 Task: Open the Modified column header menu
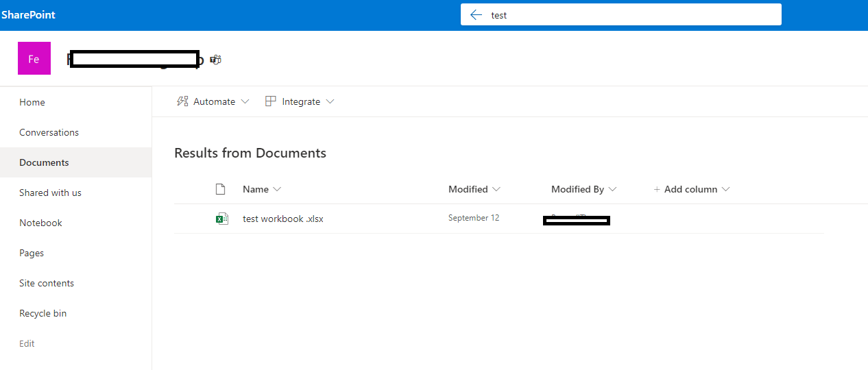coord(474,189)
